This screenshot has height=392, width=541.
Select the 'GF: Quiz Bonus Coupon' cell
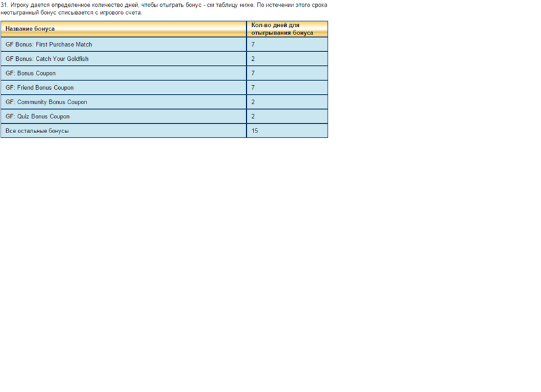coord(37,116)
